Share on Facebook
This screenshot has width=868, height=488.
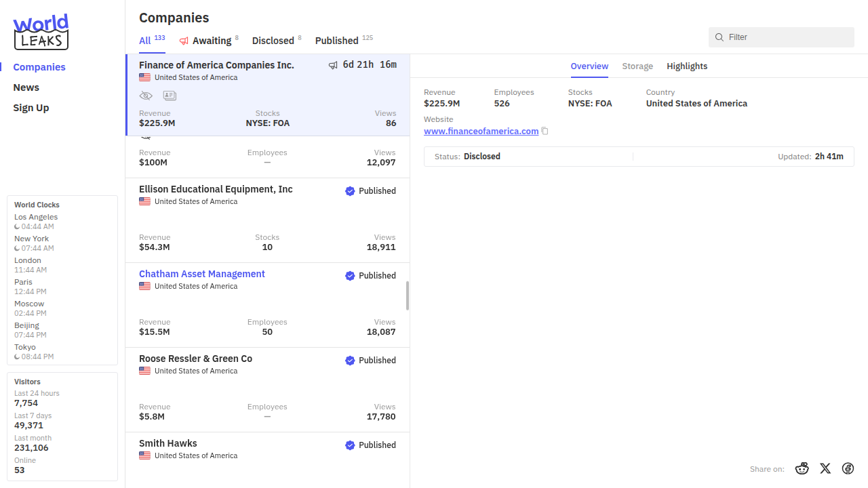click(x=848, y=468)
